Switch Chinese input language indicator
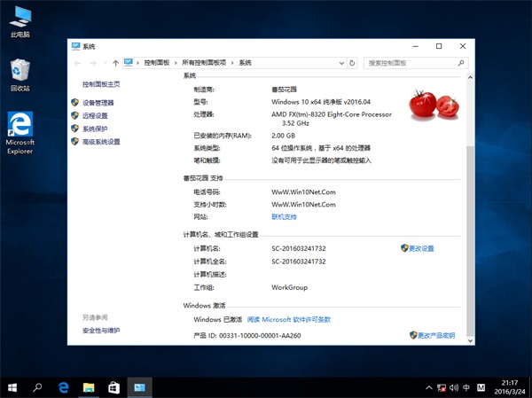Image resolution: width=532 pixels, height=398 pixels. pos(466,387)
